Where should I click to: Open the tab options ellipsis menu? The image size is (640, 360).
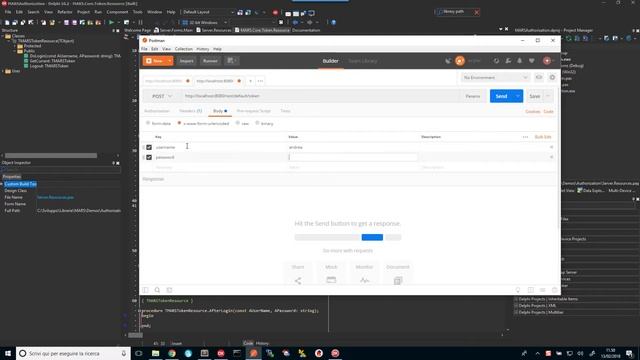tap(260, 81)
